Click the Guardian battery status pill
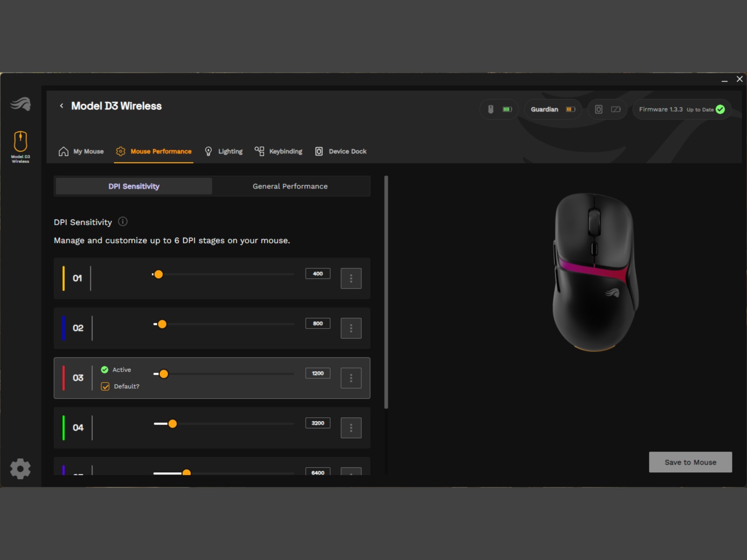This screenshot has height=560, width=747. point(552,109)
